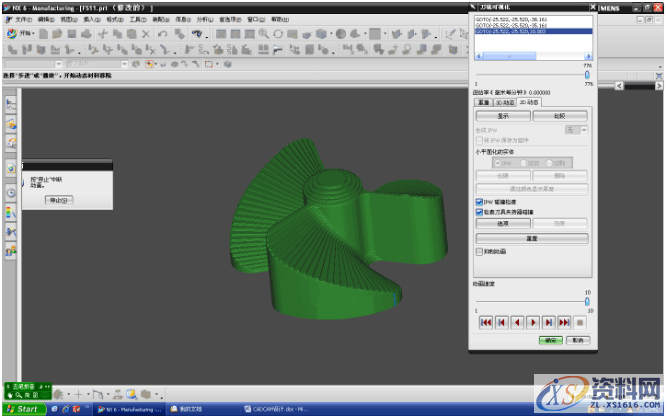This screenshot has height=418, width=668.
Task: Click the 确定 OK button
Action: (x=550, y=340)
